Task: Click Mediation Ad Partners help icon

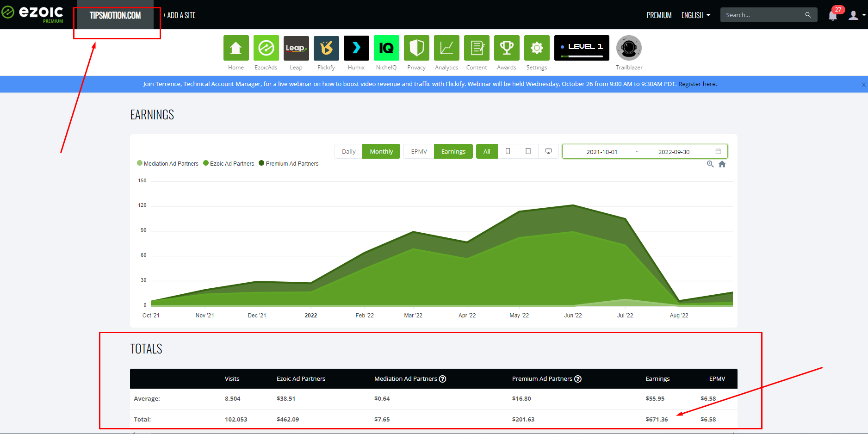Action: tap(442, 379)
